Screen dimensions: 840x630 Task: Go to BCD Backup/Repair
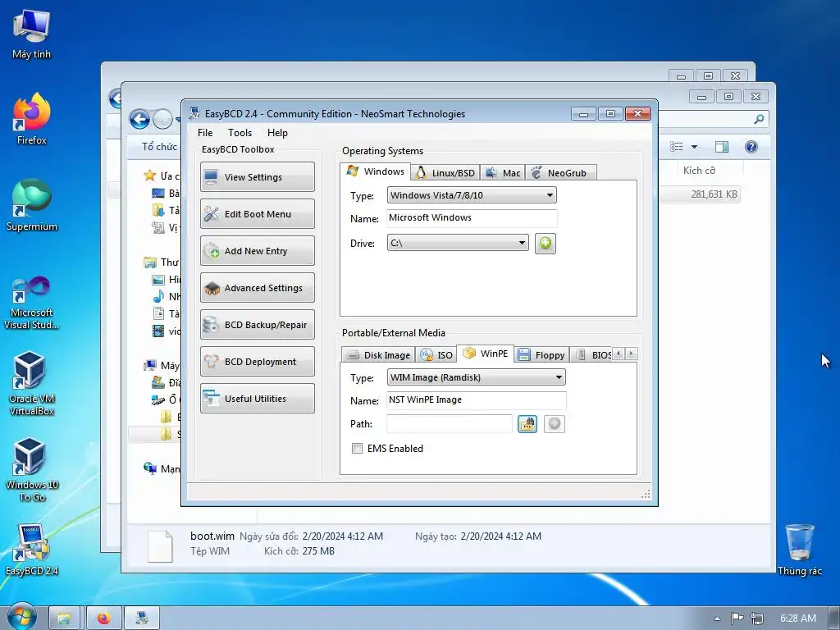(257, 325)
